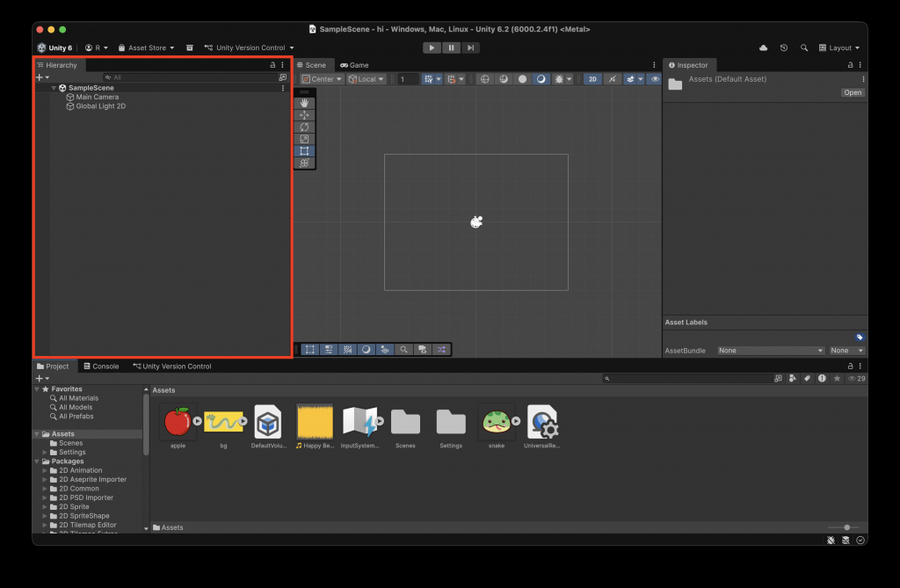Click the Shading mode globe icon
900x588 pixels.
coord(485,79)
